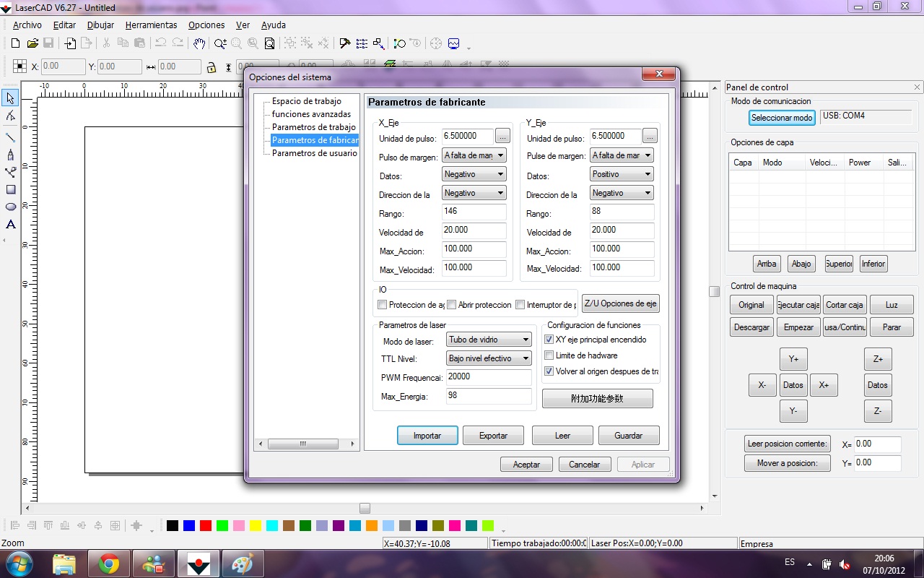
Task: Click the new document icon
Action: [x=15, y=43]
